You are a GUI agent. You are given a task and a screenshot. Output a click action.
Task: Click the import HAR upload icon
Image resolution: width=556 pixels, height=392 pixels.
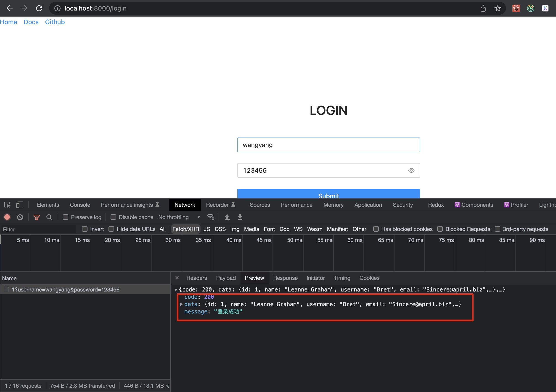coord(227,217)
